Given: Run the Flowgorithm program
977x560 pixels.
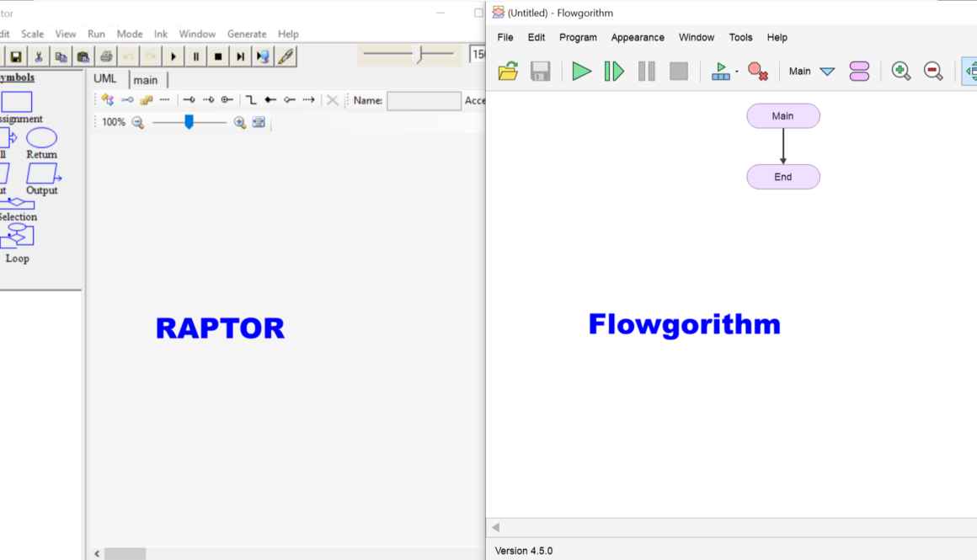Looking at the screenshot, I should (x=581, y=71).
